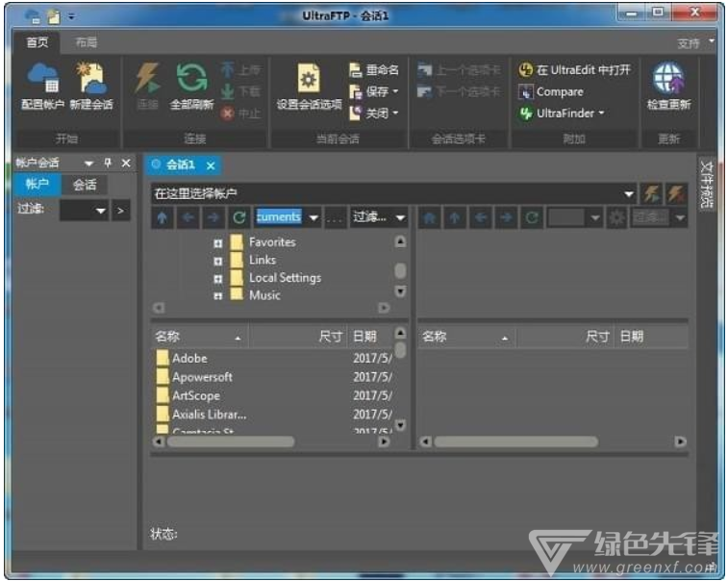Pin the 帐户会话 panel
728x581 pixels.
[x=108, y=163]
